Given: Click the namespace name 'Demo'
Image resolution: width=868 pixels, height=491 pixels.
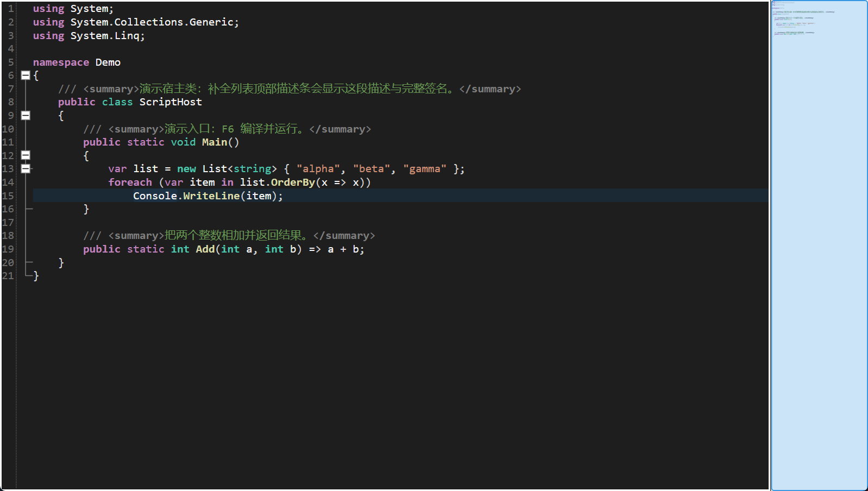Looking at the screenshot, I should 108,62.
